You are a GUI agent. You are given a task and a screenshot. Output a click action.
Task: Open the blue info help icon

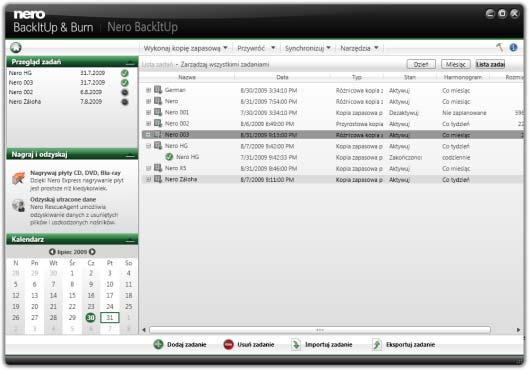pyautogui.click(x=513, y=48)
